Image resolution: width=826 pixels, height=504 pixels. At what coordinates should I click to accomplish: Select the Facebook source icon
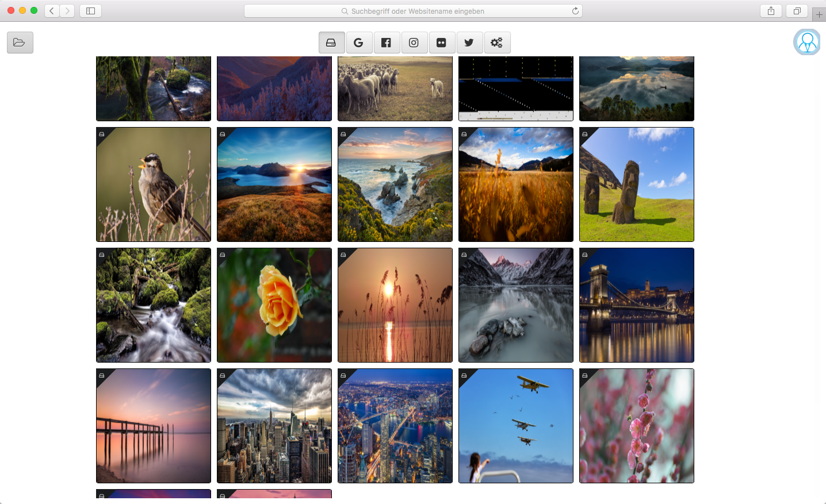click(x=386, y=43)
